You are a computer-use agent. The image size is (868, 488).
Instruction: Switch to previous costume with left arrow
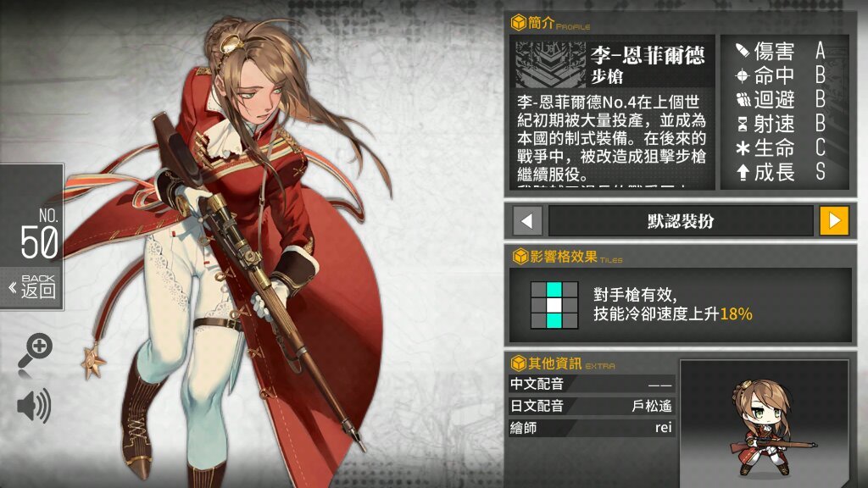point(527,221)
